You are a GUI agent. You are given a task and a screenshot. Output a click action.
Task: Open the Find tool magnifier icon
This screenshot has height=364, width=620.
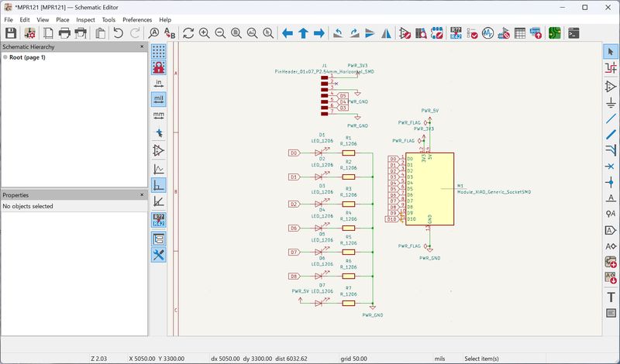pos(153,33)
